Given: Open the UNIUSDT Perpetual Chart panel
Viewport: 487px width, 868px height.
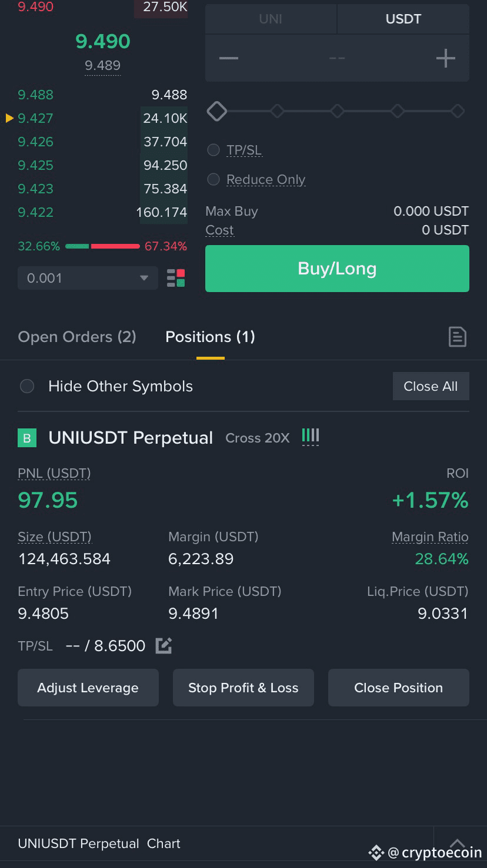Looking at the screenshot, I should [x=99, y=843].
